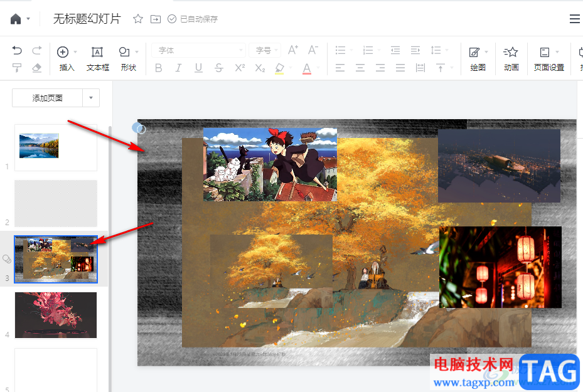Add a text box (文本框)
Viewport: 583px width, 392px height.
(97, 59)
